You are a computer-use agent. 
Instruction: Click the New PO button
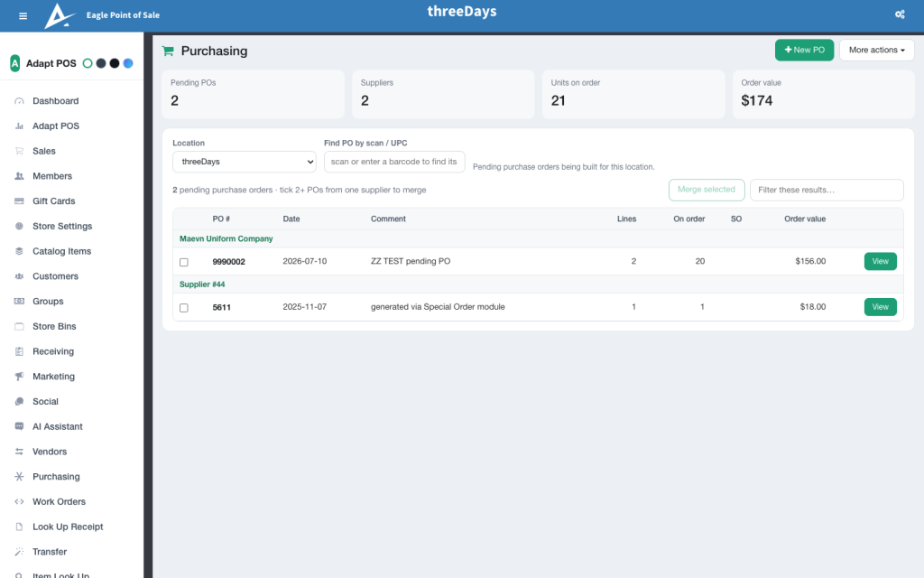pyautogui.click(x=804, y=51)
